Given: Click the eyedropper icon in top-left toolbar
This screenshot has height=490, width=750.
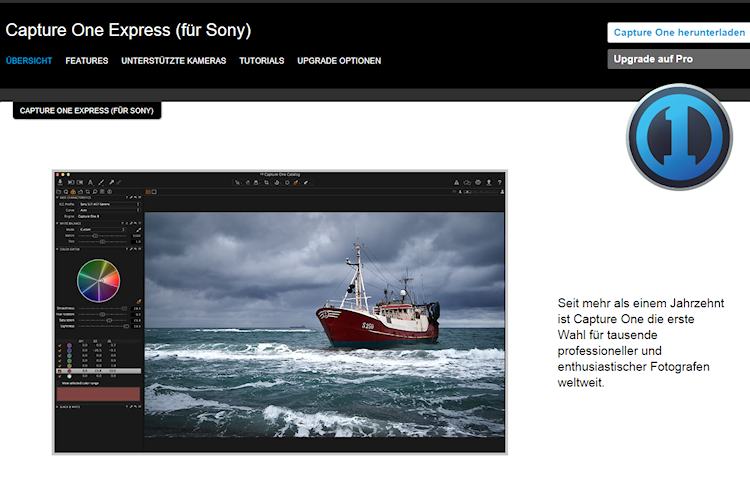Looking at the screenshot, I should tap(111, 182).
